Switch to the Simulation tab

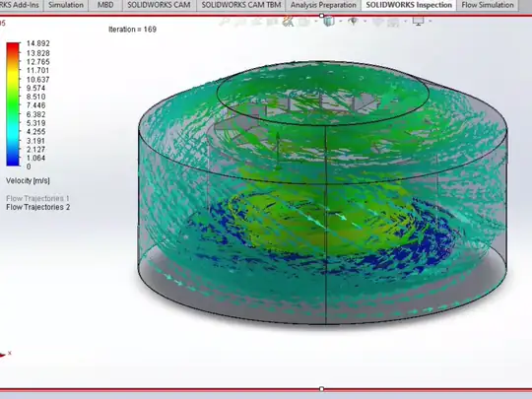66,5
